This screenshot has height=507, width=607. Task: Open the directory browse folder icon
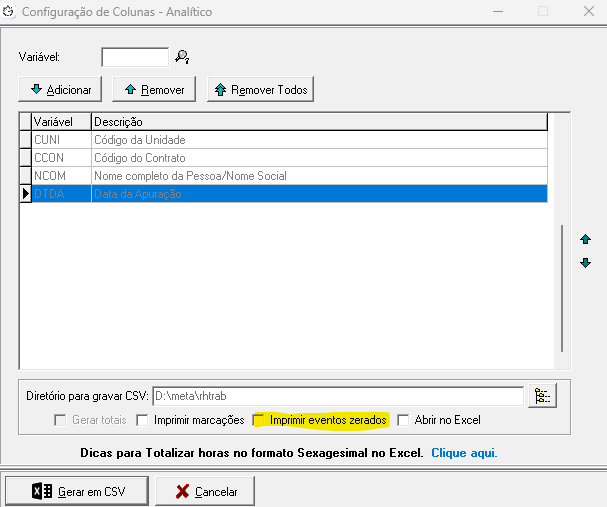(543, 396)
